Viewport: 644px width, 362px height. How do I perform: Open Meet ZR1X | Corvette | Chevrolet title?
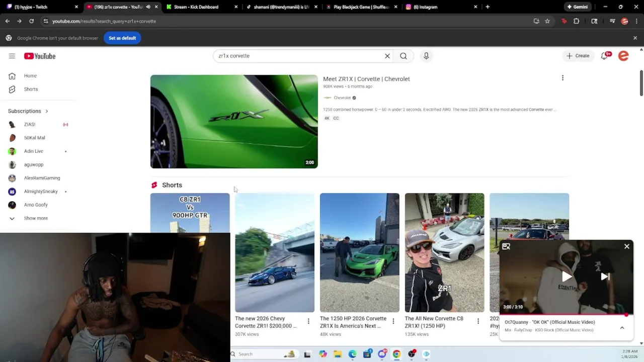pyautogui.click(x=366, y=79)
